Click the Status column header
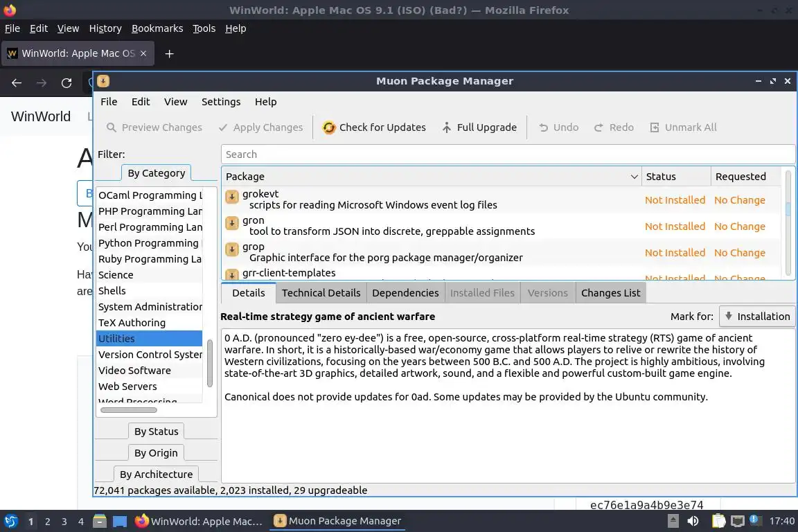798x532 pixels. point(676,177)
